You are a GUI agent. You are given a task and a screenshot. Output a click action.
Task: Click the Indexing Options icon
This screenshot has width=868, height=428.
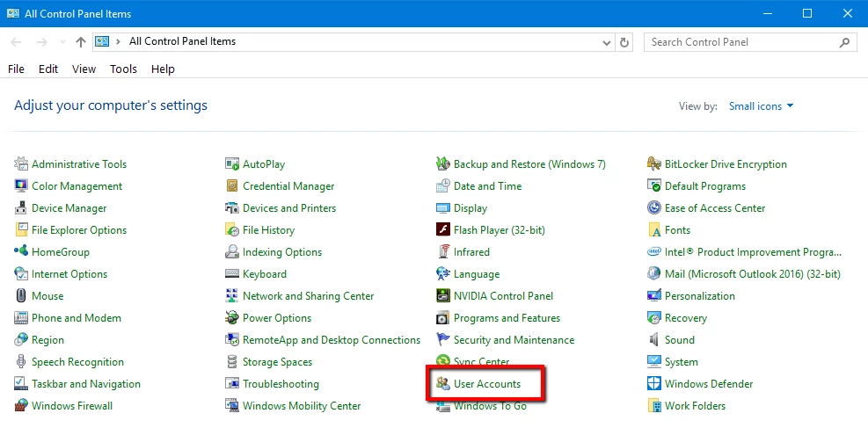point(232,251)
